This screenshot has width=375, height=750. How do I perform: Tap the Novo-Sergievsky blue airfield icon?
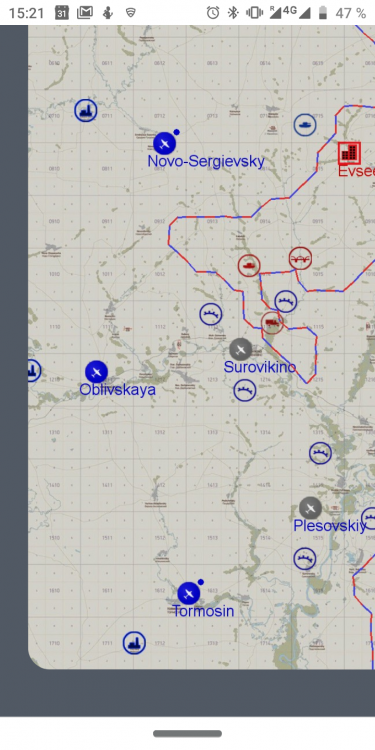pos(165,143)
